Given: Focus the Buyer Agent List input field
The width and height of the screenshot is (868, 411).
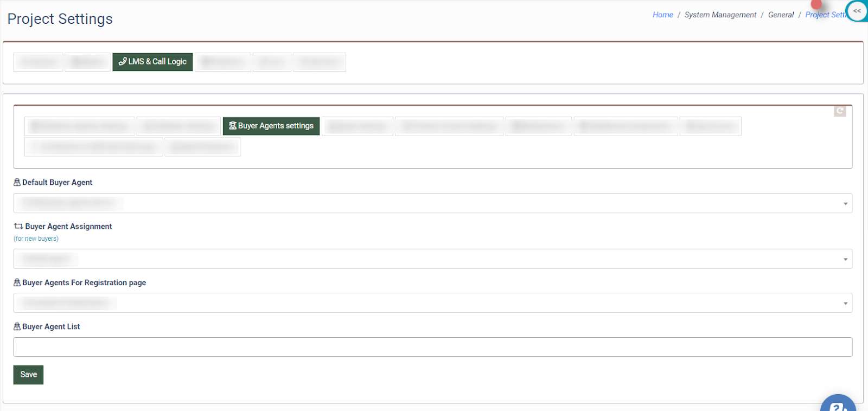Looking at the screenshot, I should pos(432,347).
